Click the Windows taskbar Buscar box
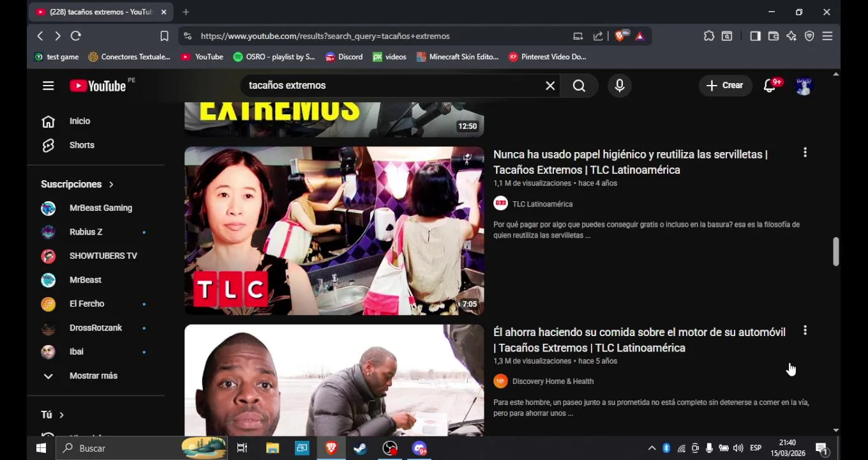 [x=142, y=448]
